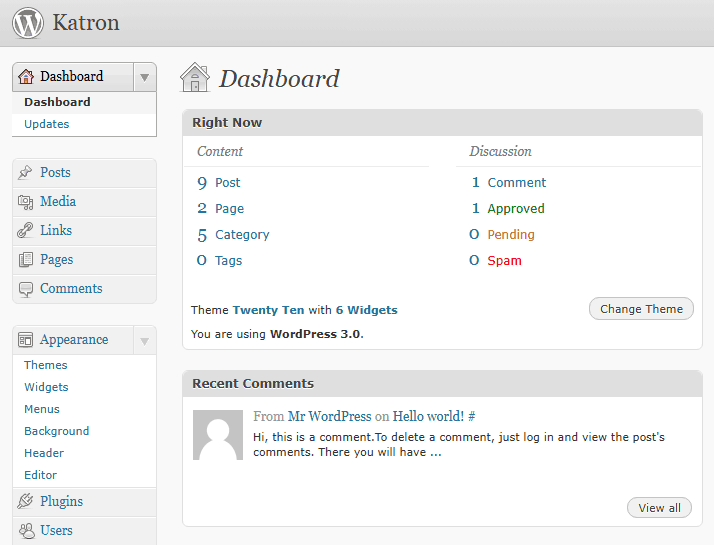Click the Users people icon
This screenshot has height=545, width=714.
pyautogui.click(x=26, y=531)
